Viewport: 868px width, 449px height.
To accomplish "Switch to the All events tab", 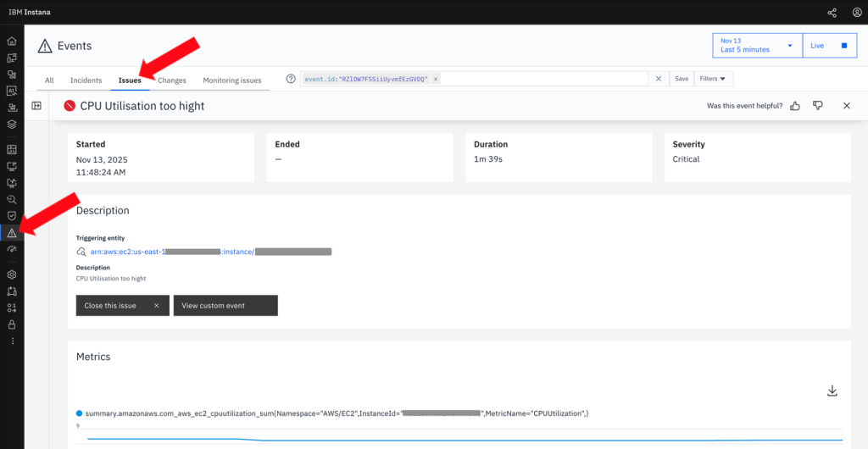I will click(x=49, y=80).
